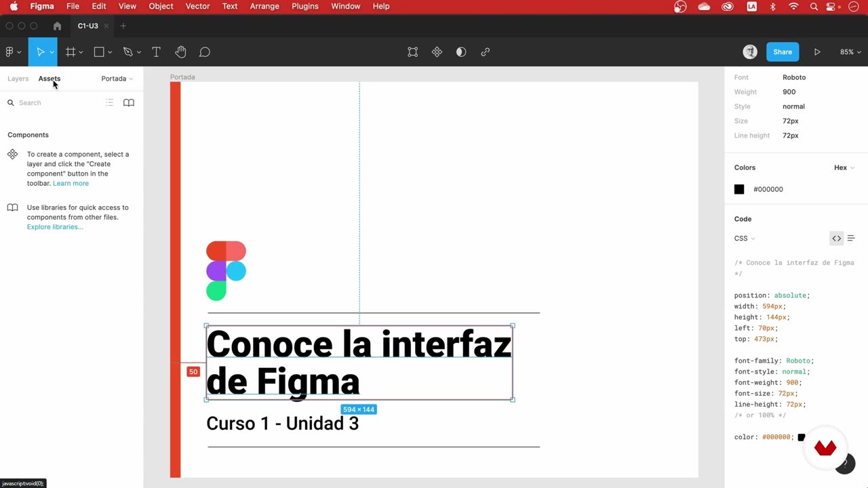Select the Text tool

[156, 52]
